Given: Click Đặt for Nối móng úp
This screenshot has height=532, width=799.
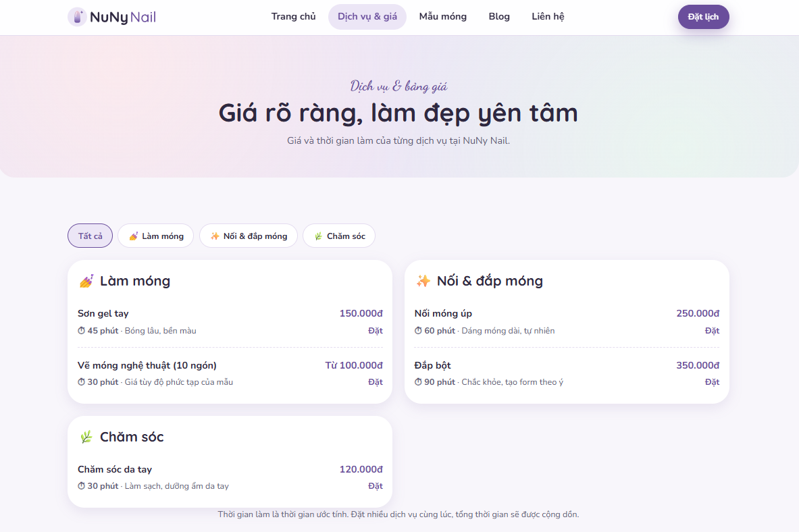Looking at the screenshot, I should coord(713,331).
